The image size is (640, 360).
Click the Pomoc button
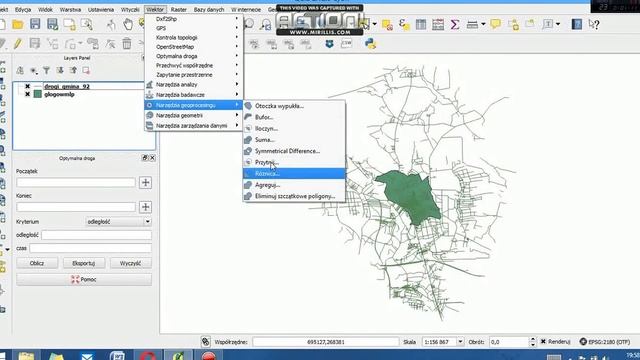point(84,280)
